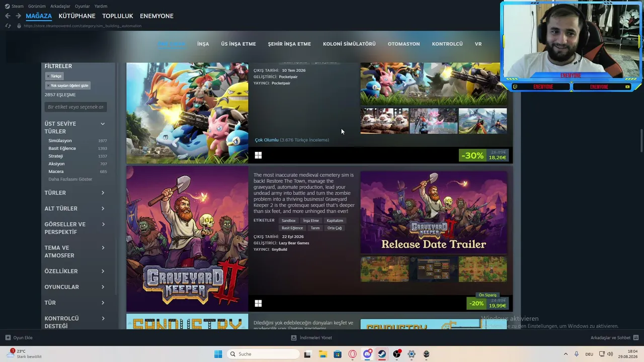Screen dimensions: 644x362
Task: Play the Graveyard Keeper Release Date Trailer
Action: click(x=434, y=212)
